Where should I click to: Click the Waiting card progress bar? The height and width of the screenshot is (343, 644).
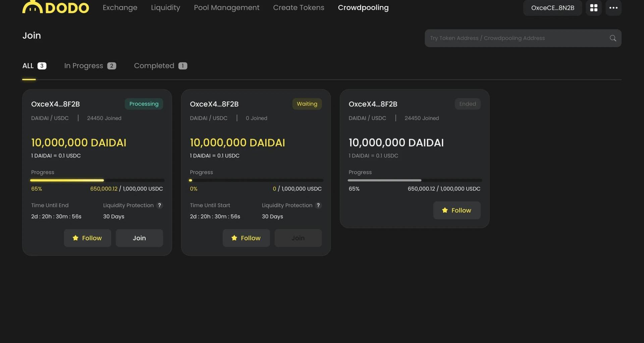[256, 180]
